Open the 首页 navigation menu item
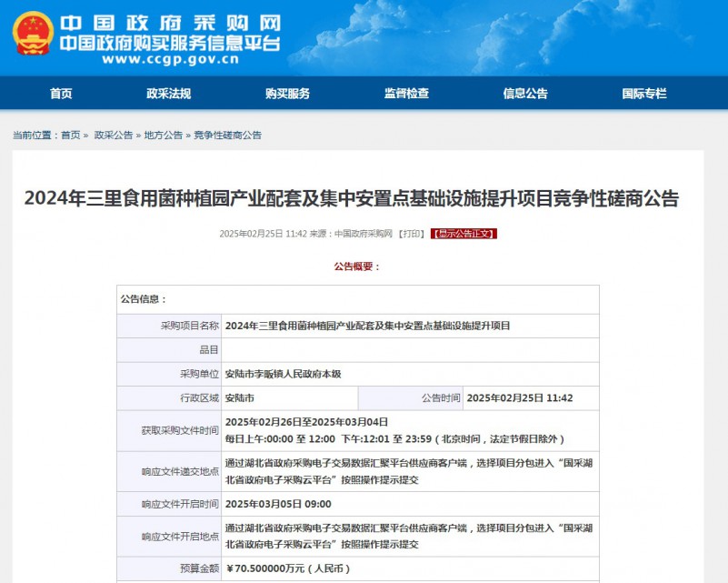Viewport: 728px width, 583px height. tap(61, 94)
